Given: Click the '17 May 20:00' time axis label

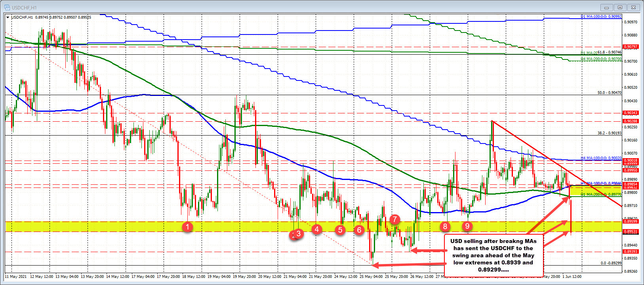Looking at the screenshot, I should [168, 276].
